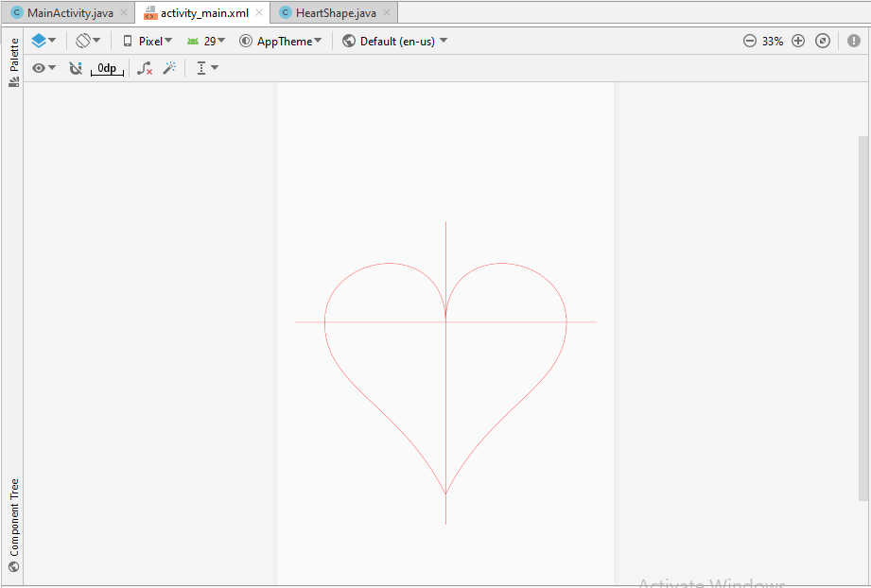Open the Default (en-us) locale dropdown
Screen dimensions: 871x588
click(395, 41)
